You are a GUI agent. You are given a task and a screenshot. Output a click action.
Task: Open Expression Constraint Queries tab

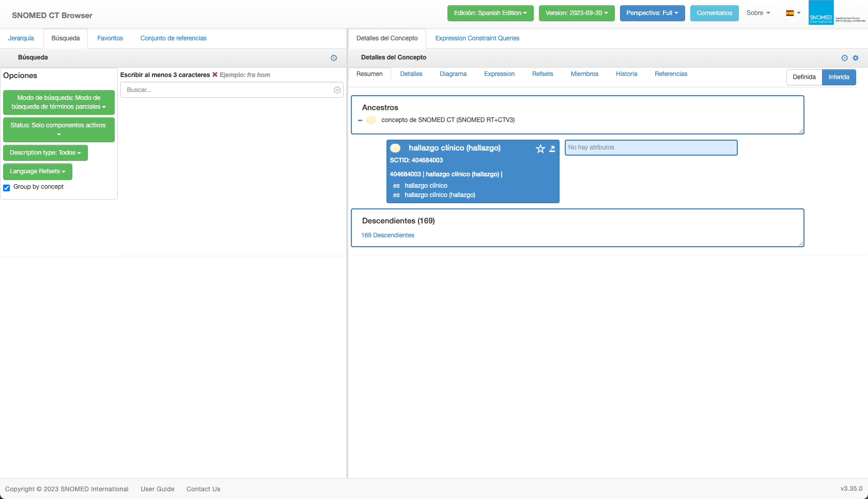(x=477, y=38)
